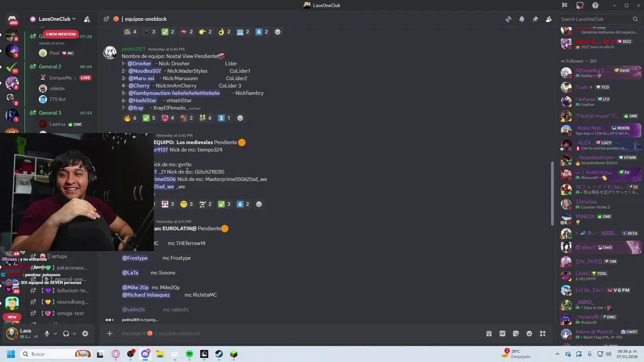Open Spotify from the taskbar
This screenshot has height=362, width=644.
(x=190, y=354)
